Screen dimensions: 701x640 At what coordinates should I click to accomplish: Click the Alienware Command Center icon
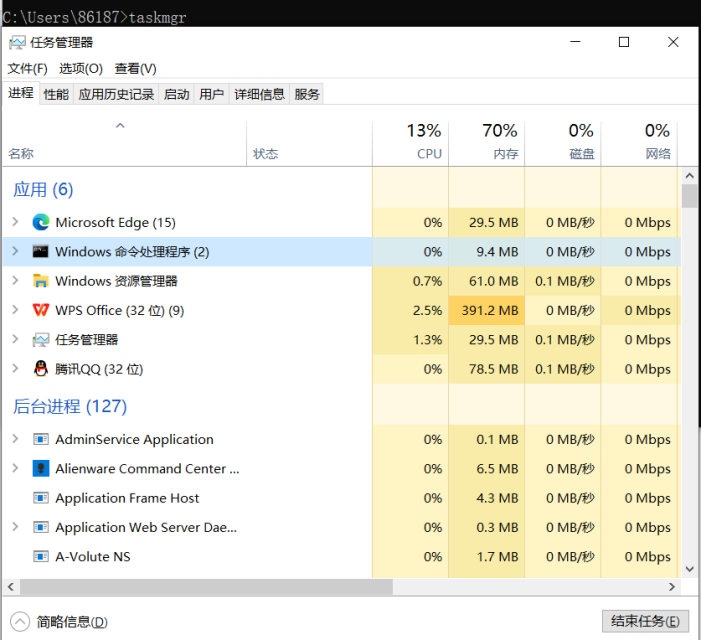(41, 468)
